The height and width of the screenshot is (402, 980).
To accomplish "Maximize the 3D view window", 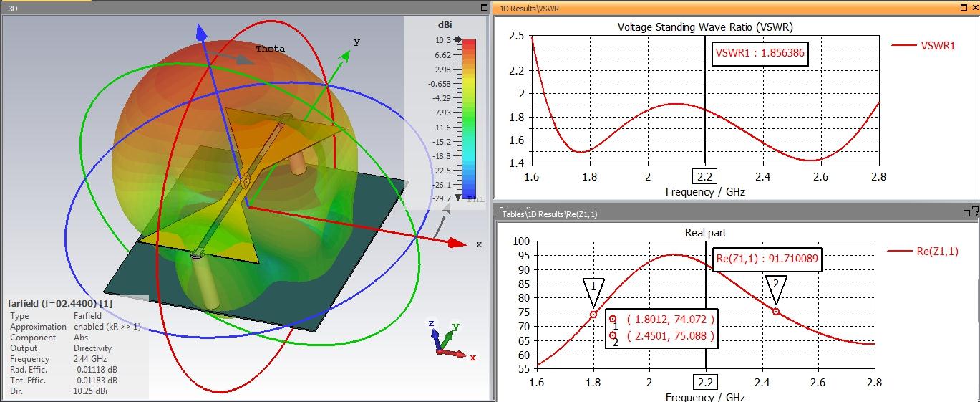I will (485, 8).
